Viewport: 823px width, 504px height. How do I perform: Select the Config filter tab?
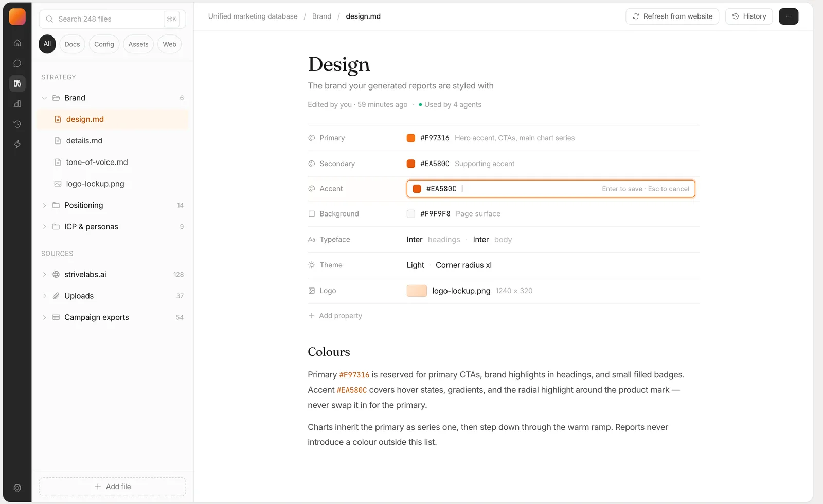104,44
